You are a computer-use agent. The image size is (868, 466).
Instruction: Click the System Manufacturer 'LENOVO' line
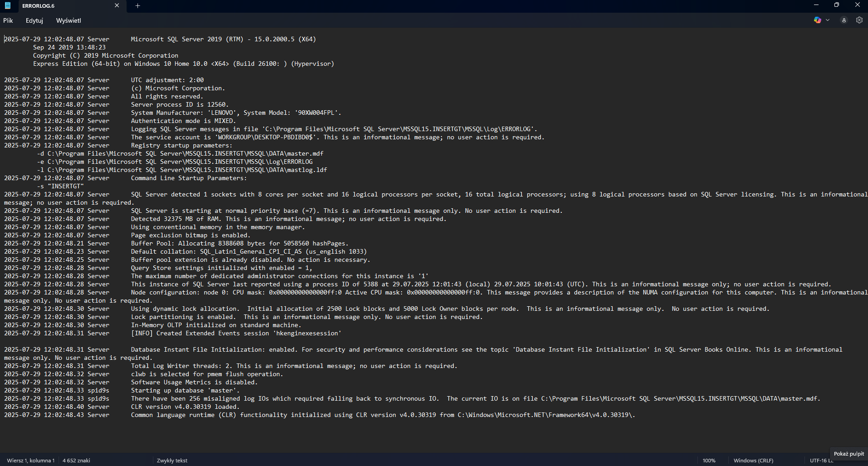click(172, 113)
